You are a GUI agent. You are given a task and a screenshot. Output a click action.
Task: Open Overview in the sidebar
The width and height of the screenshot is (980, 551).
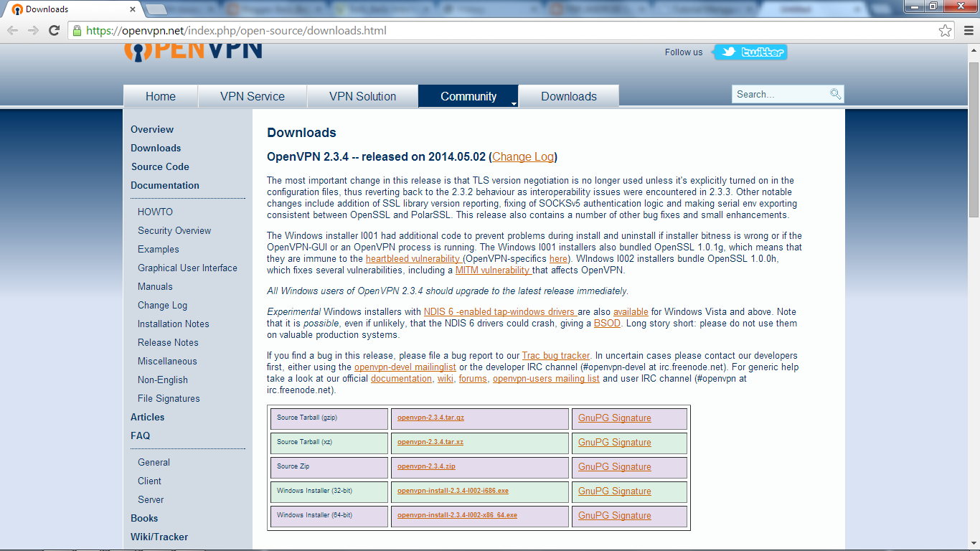click(x=152, y=129)
